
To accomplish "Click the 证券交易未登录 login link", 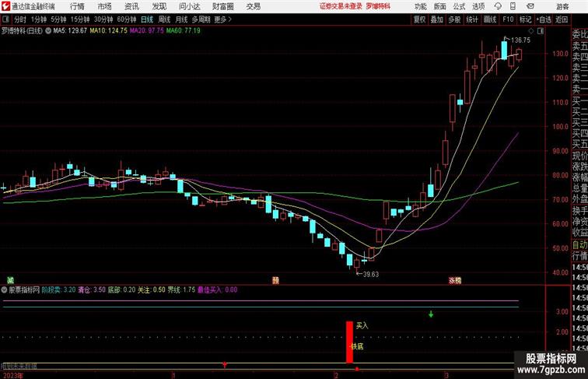I will pos(341,6).
